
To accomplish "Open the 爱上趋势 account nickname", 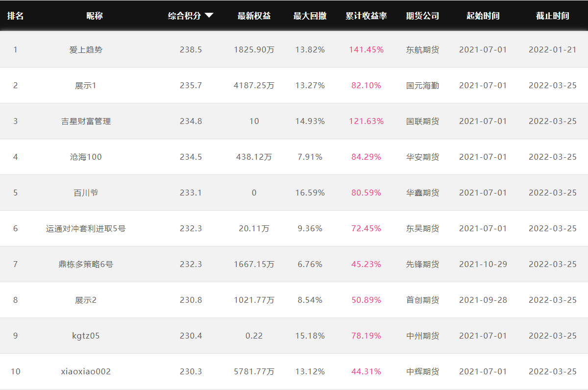I will 86,49.
